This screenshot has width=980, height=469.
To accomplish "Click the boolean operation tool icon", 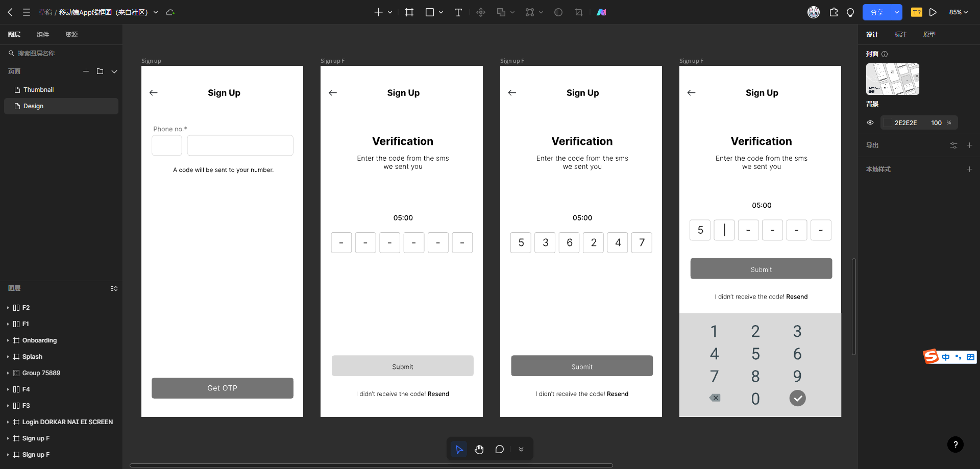I will click(x=501, y=12).
